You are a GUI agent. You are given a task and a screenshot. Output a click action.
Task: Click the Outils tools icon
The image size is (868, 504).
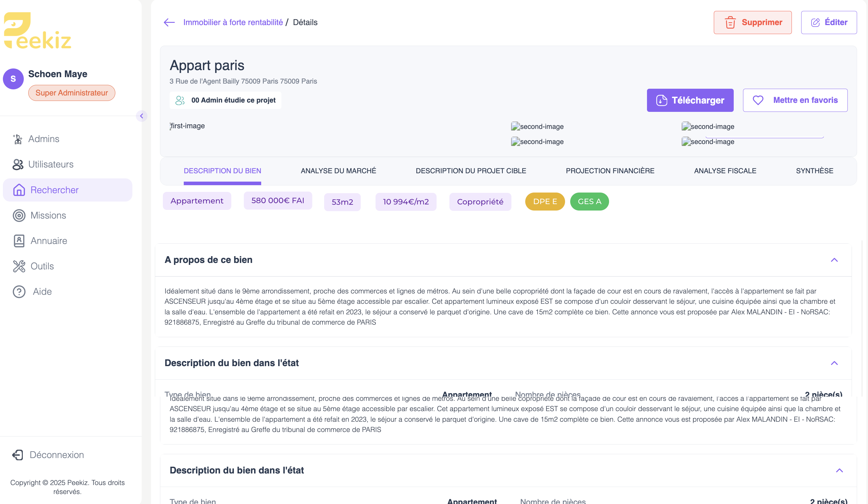[19, 266]
